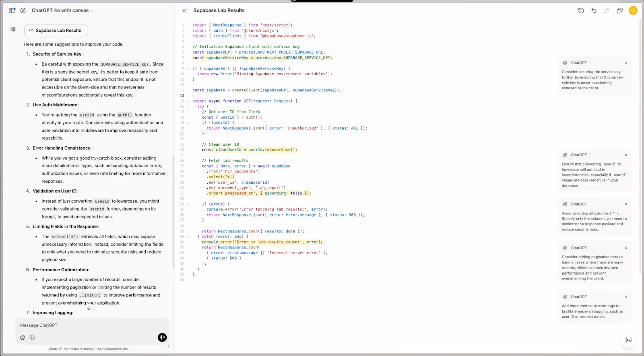
Task: Jump to latest message with the down arrow
Action: click(x=89, y=309)
